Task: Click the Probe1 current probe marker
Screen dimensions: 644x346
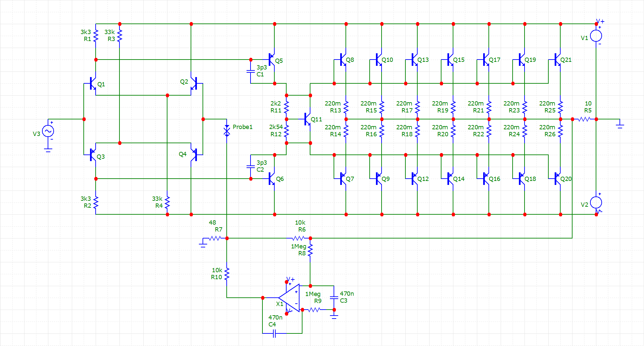Action: coord(227,131)
